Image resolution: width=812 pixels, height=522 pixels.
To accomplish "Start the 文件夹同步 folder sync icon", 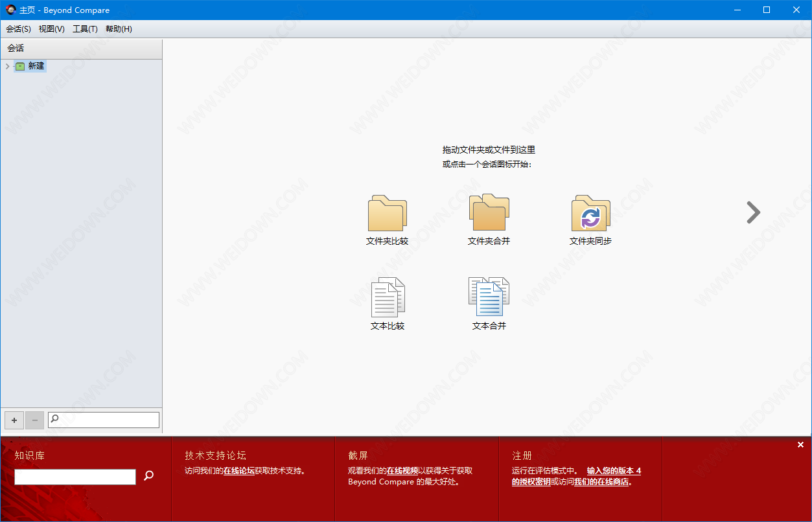I will pyautogui.click(x=590, y=213).
